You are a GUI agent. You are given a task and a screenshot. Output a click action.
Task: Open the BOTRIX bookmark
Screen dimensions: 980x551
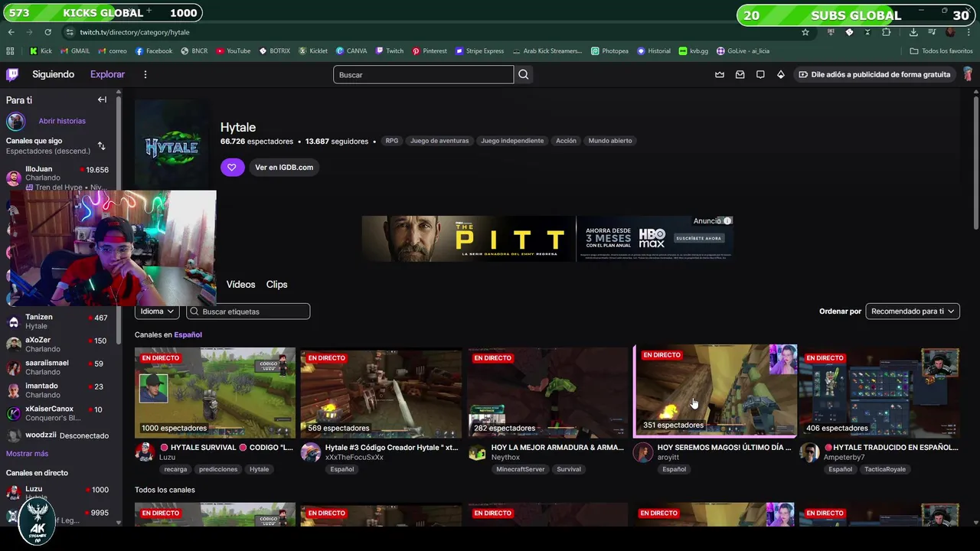pyautogui.click(x=275, y=51)
